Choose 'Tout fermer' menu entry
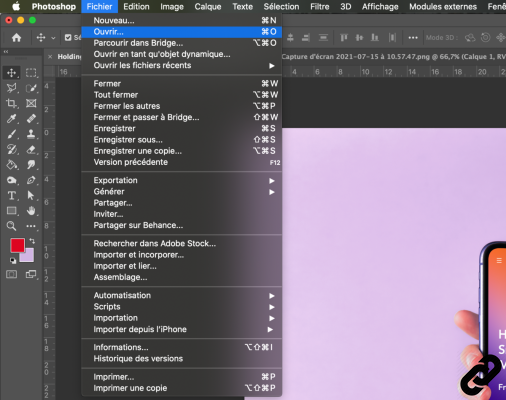Image resolution: width=506 pixels, height=400 pixels. click(x=182, y=95)
